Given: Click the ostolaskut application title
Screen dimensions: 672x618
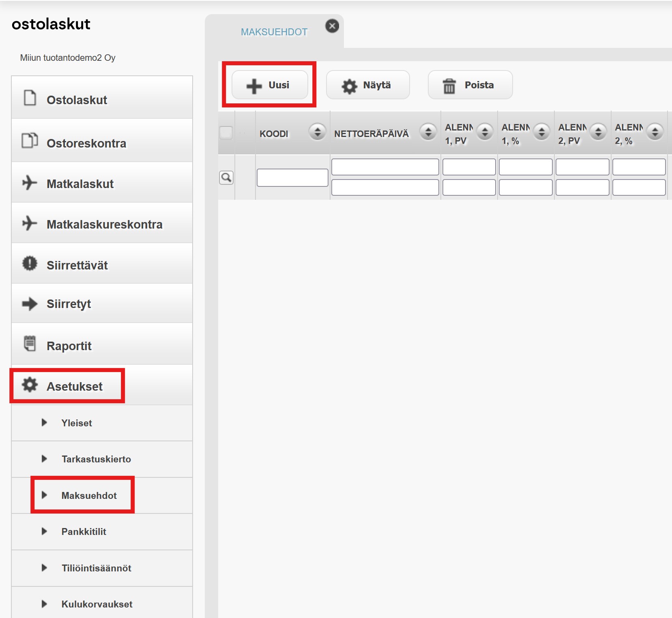Looking at the screenshot, I should pos(51,24).
